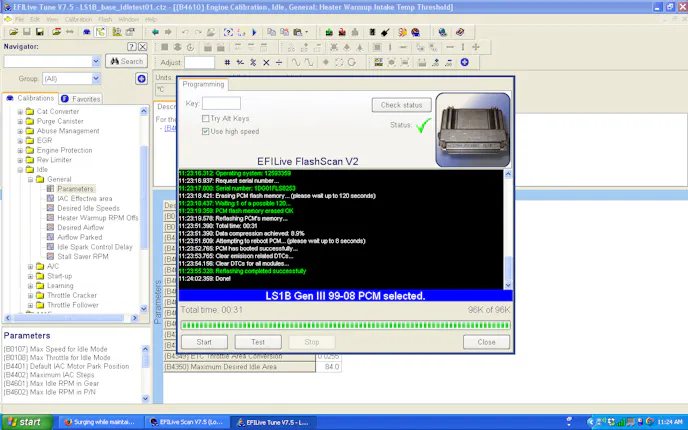Viewport: 688px width, 430px height.
Task: Go back with the teal left arrow
Action: tap(155, 32)
